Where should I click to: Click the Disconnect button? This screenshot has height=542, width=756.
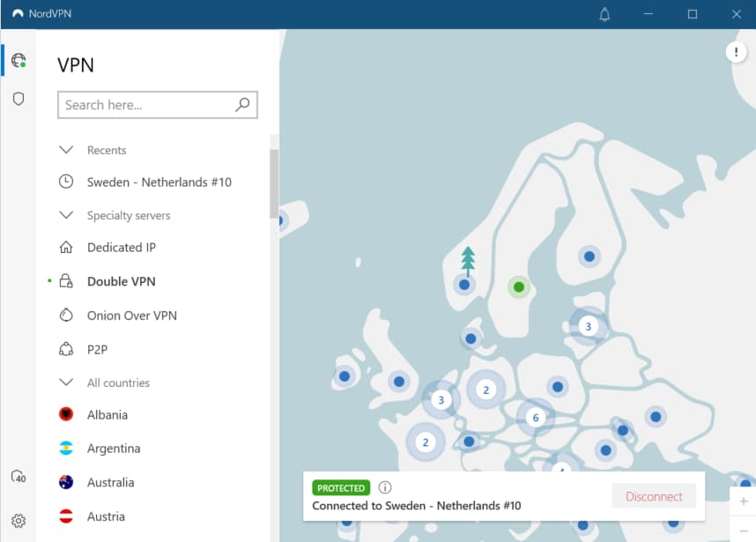[654, 496]
